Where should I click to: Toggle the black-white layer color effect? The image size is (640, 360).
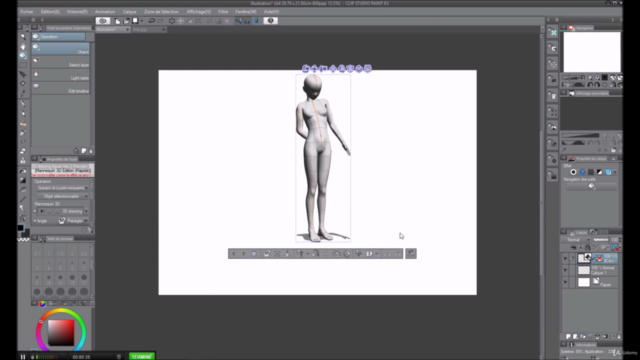click(x=599, y=172)
